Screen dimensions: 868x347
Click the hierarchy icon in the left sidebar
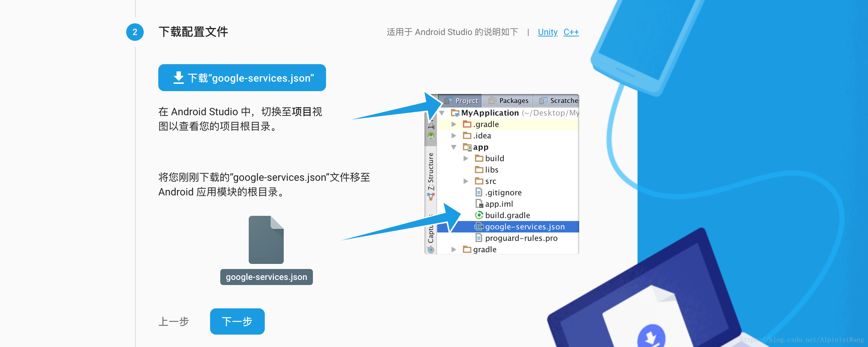(431, 196)
